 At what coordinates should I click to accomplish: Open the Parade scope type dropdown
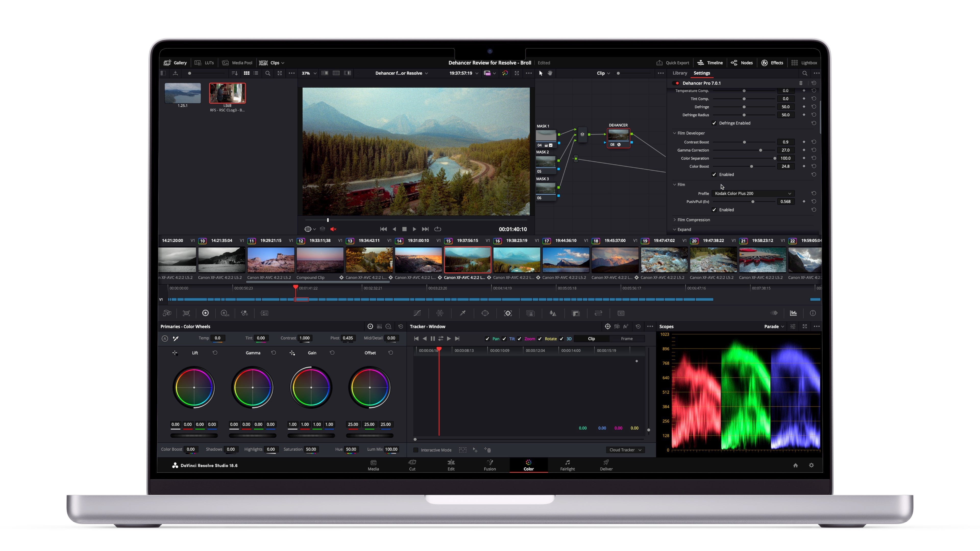click(774, 327)
